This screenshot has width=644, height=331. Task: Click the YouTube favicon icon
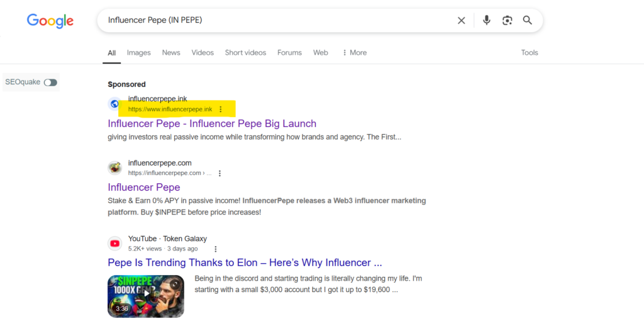tap(114, 244)
